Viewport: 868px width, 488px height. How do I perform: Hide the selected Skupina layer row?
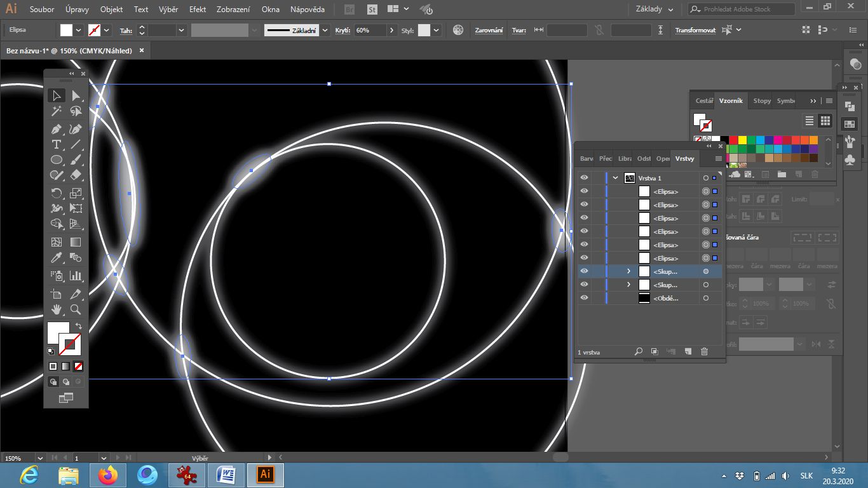[584, 271]
